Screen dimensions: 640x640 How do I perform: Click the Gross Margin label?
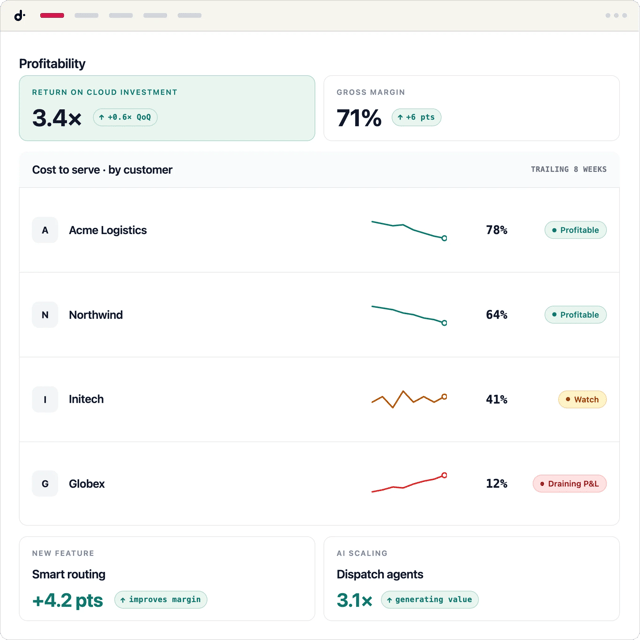[x=371, y=92]
